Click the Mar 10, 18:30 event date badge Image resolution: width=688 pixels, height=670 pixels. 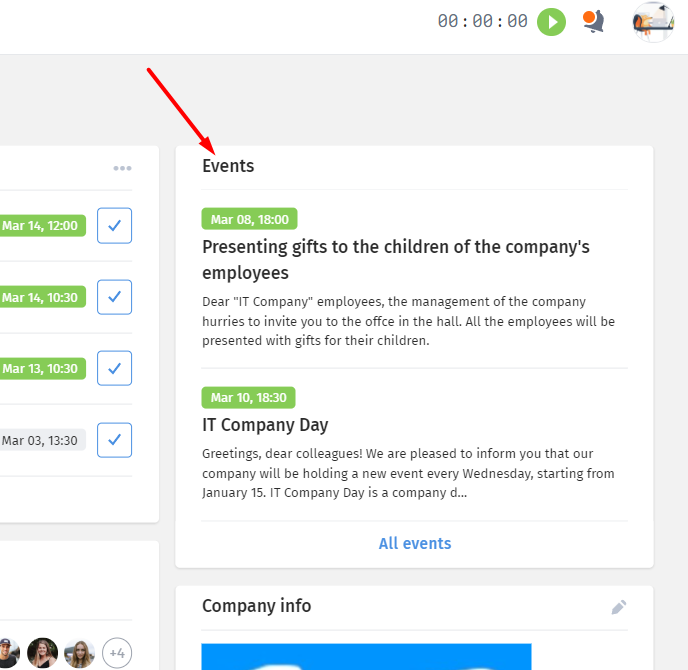248,398
